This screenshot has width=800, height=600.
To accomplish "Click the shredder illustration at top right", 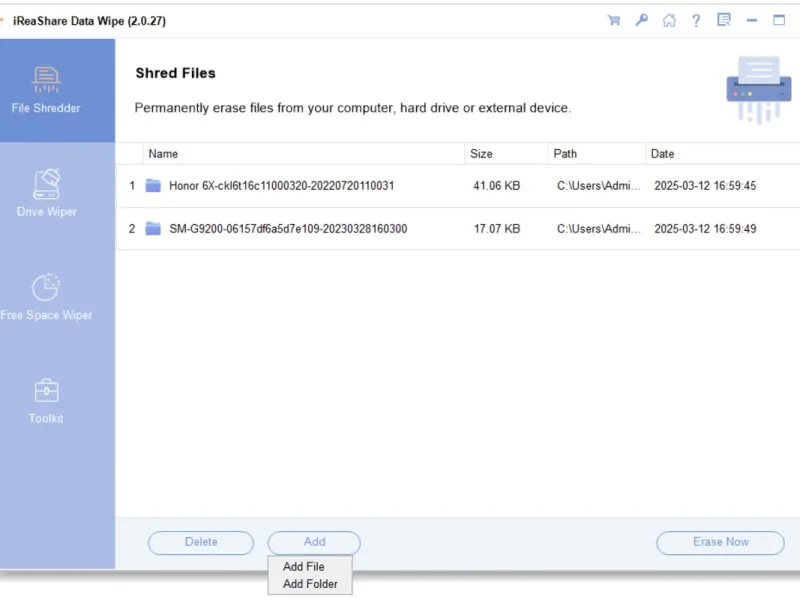I will point(759,89).
